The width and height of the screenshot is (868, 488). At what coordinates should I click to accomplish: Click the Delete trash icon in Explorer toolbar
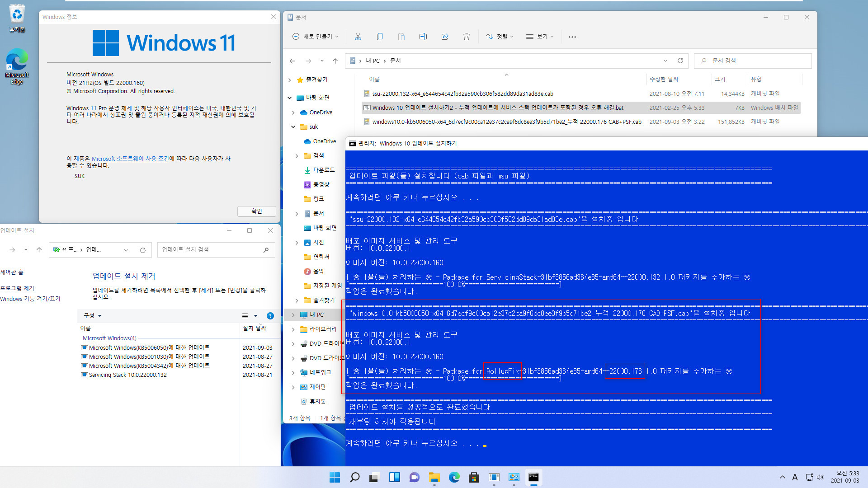click(x=467, y=37)
